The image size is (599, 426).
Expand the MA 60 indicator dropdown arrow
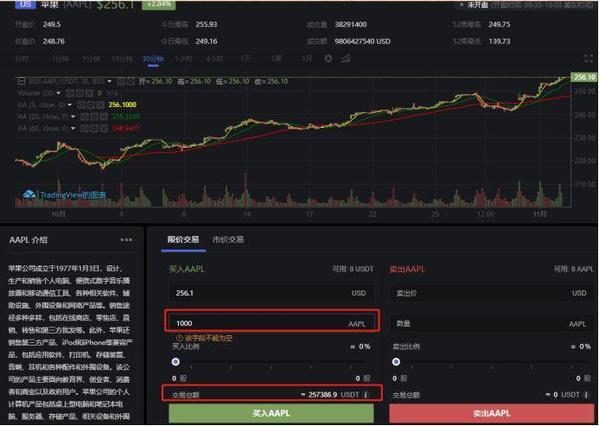coord(73,128)
